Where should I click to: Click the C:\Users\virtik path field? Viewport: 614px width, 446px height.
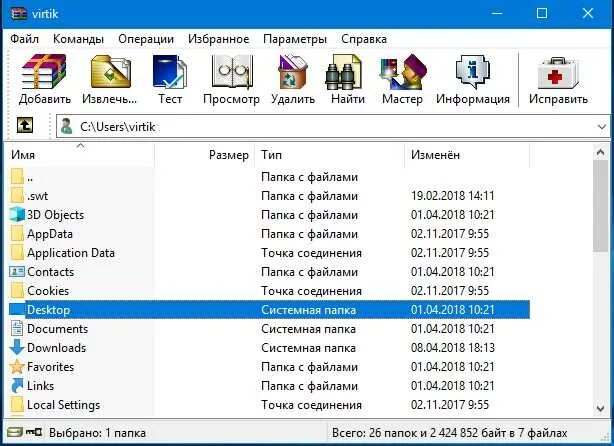point(333,126)
